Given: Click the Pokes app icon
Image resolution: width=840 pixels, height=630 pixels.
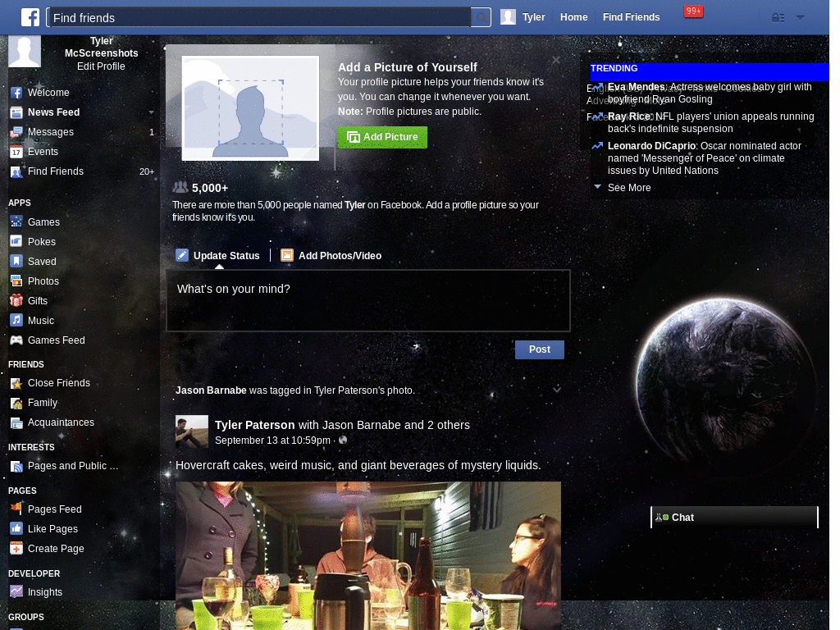Looking at the screenshot, I should 16,242.
